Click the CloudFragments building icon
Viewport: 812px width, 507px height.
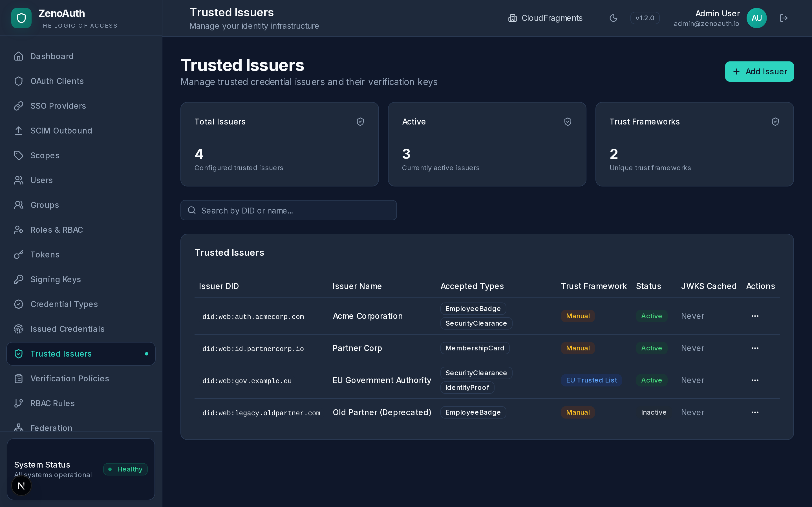coord(512,18)
